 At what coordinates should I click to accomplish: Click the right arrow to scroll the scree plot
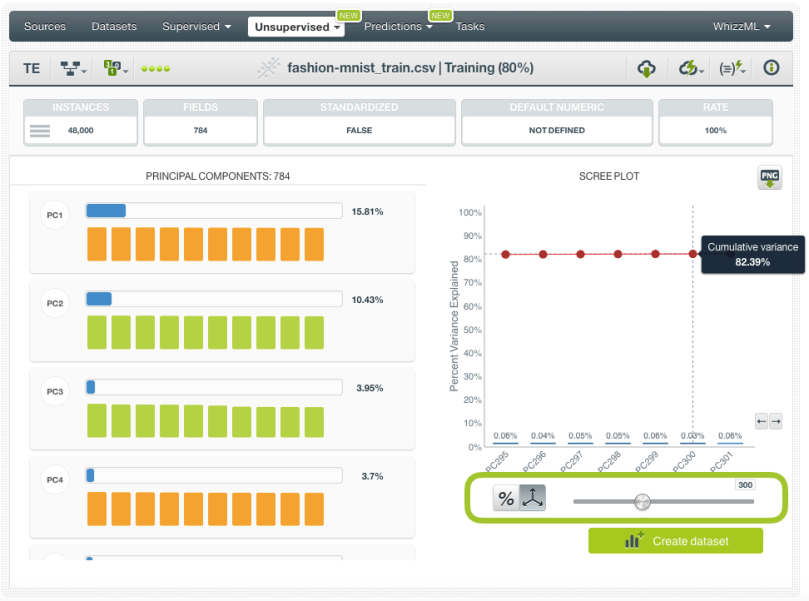pyautogui.click(x=775, y=422)
